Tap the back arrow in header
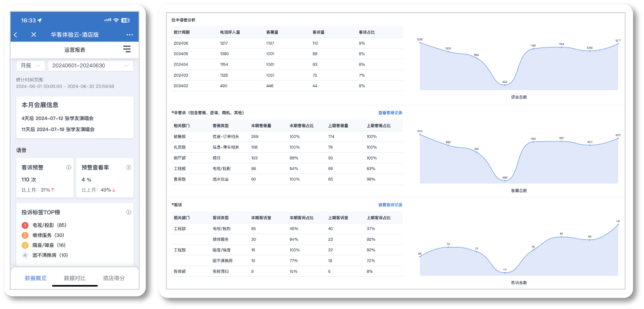Viewport: 644px width, 309px height. pos(15,35)
